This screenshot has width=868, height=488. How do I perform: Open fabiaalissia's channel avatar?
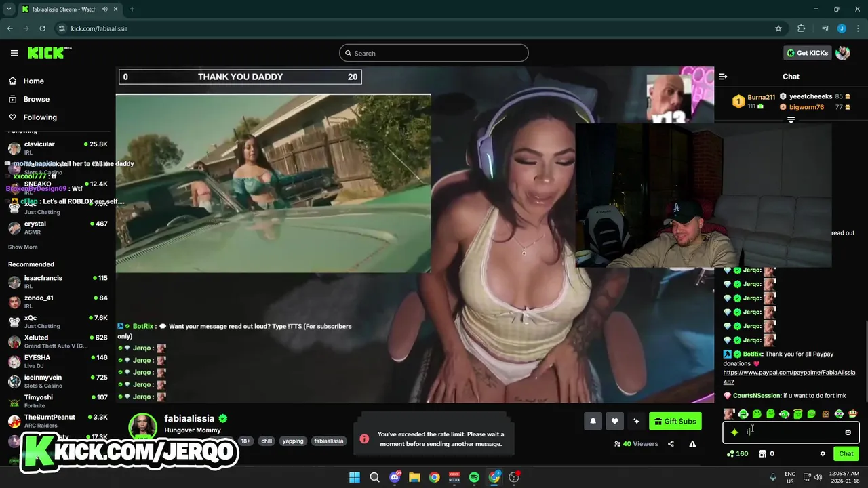click(x=142, y=426)
